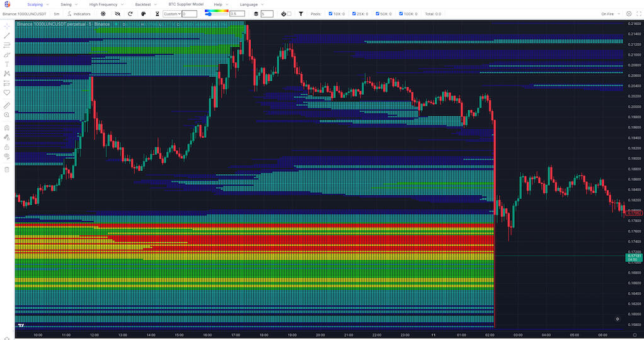Click the piggy-bank pools icon

[x=284, y=14]
